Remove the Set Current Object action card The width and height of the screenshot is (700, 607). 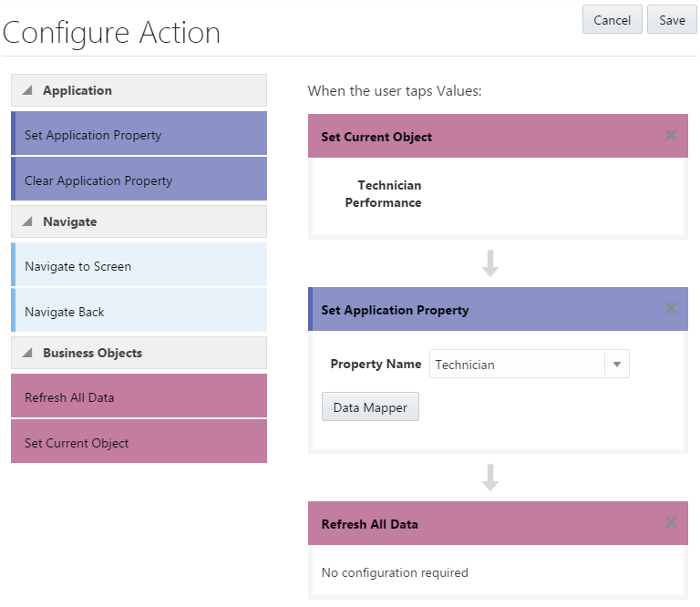[x=671, y=136]
